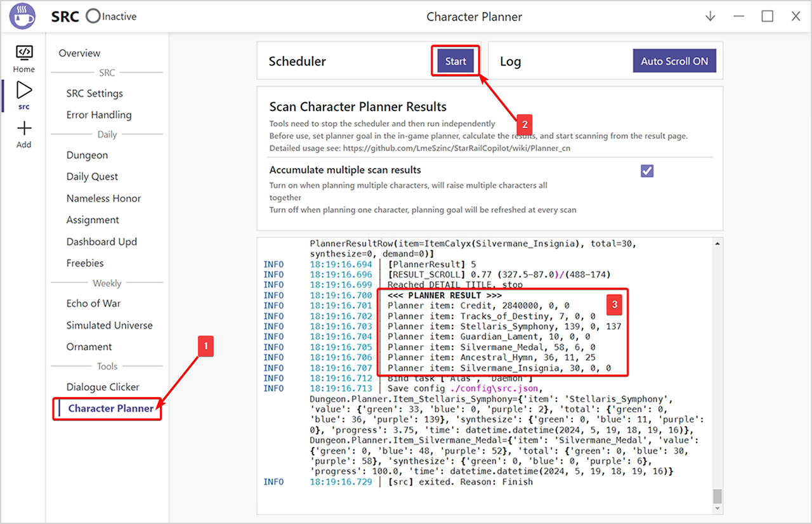Click log line 'Planner item: Tracks_of_Destiny'
Screen dimensions: 812x524
[491, 316]
